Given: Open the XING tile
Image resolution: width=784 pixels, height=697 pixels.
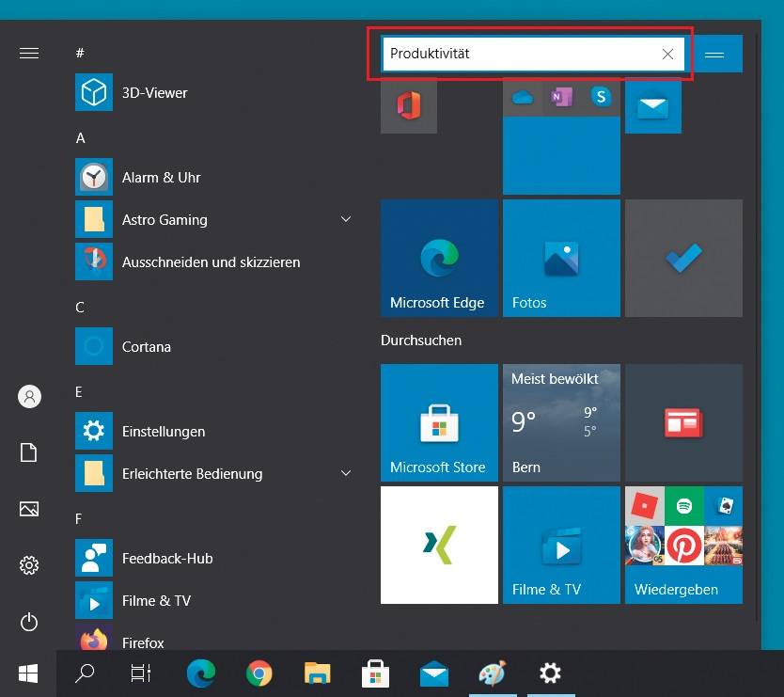Looking at the screenshot, I should coord(439,545).
